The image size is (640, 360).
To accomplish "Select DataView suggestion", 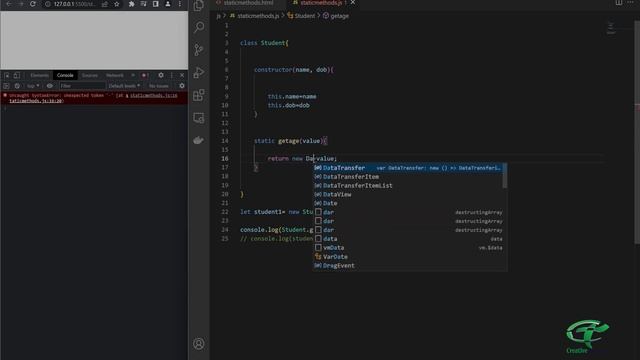I will tap(408, 195).
